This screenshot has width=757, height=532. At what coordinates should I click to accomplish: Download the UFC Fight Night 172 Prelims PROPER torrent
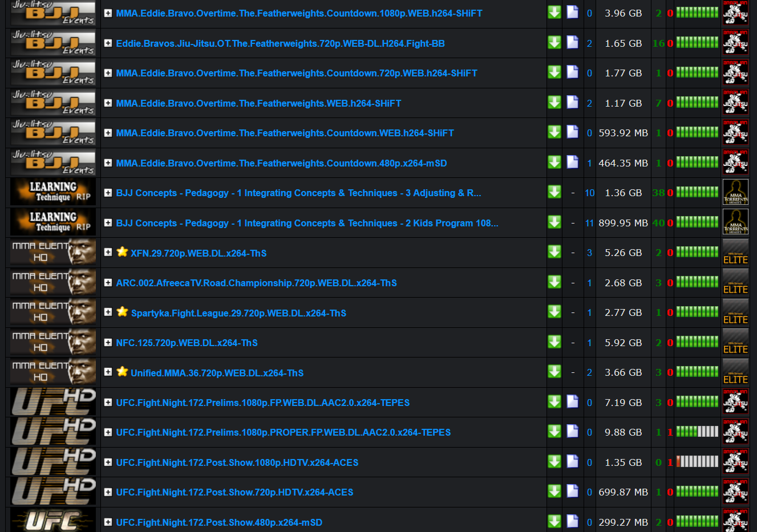tap(554, 432)
